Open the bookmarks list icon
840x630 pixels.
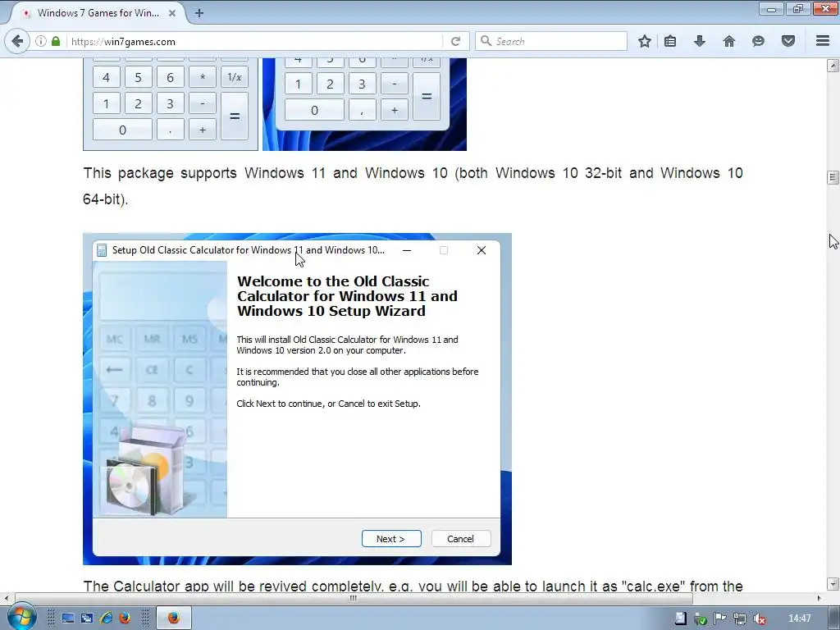670,41
